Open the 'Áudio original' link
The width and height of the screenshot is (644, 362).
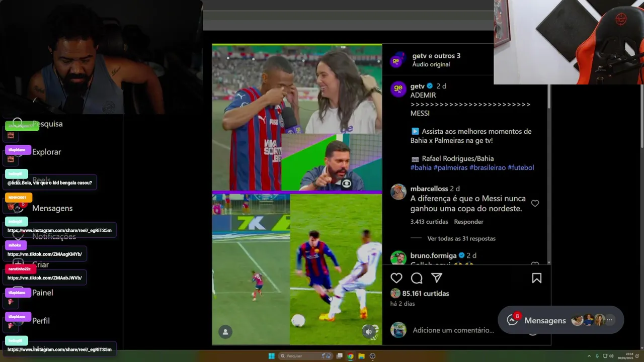pos(431,64)
